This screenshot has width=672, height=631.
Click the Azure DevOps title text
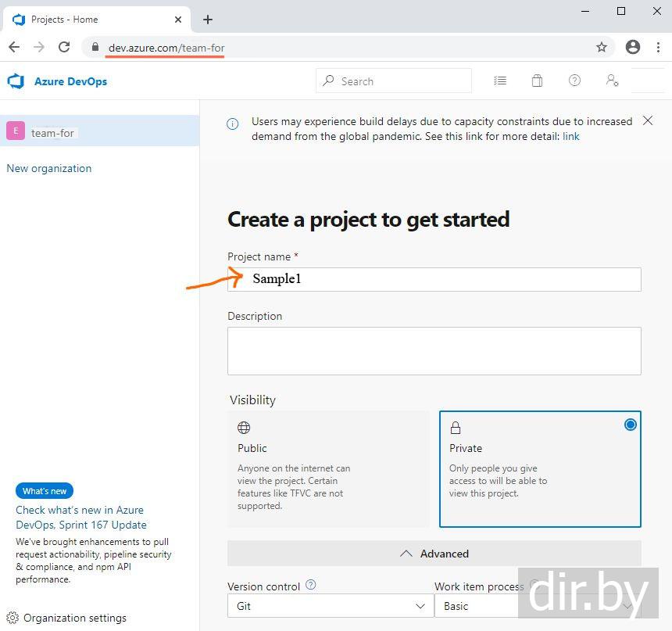tap(70, 81)
